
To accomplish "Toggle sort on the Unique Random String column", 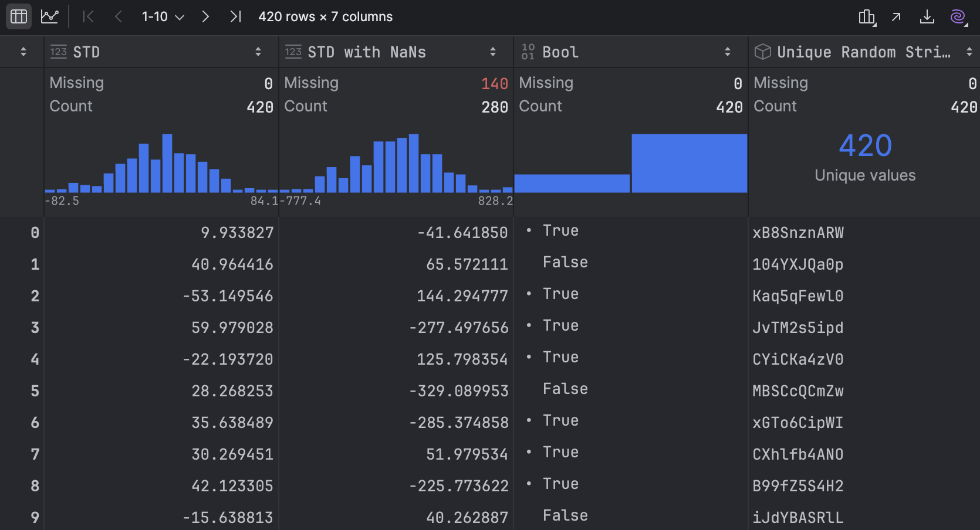I will point(971,52).
